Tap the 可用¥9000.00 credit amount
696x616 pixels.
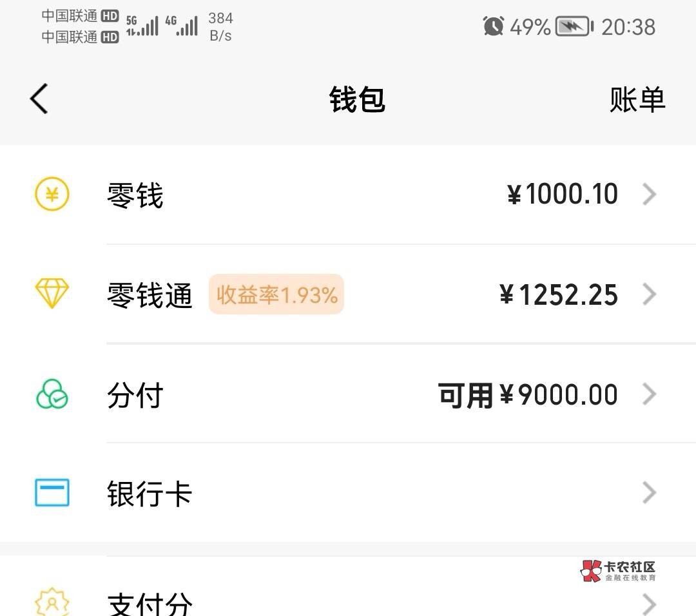[528, 394]
